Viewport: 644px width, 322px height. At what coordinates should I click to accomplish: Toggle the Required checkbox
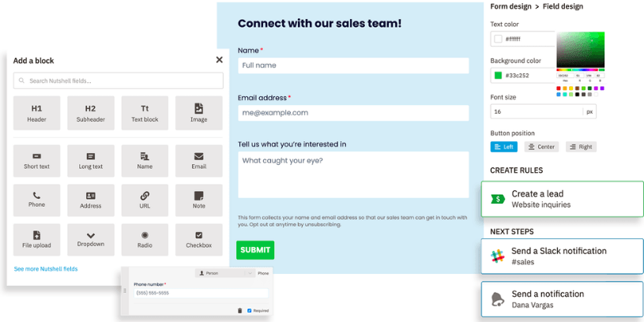[x=250, y=310]
